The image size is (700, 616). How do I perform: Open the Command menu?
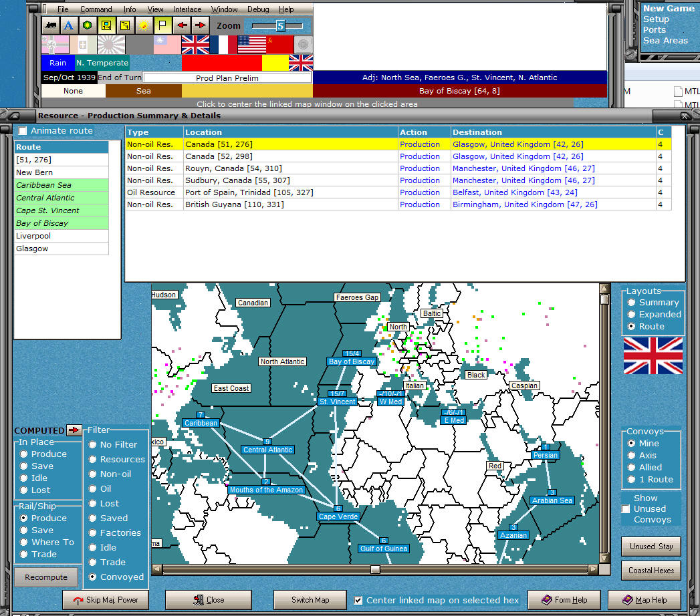[x=96, y=9]
